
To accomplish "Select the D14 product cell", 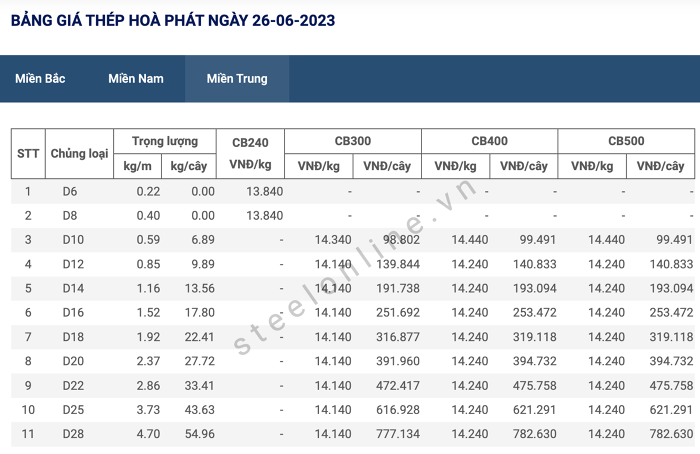I will (73, 288).
